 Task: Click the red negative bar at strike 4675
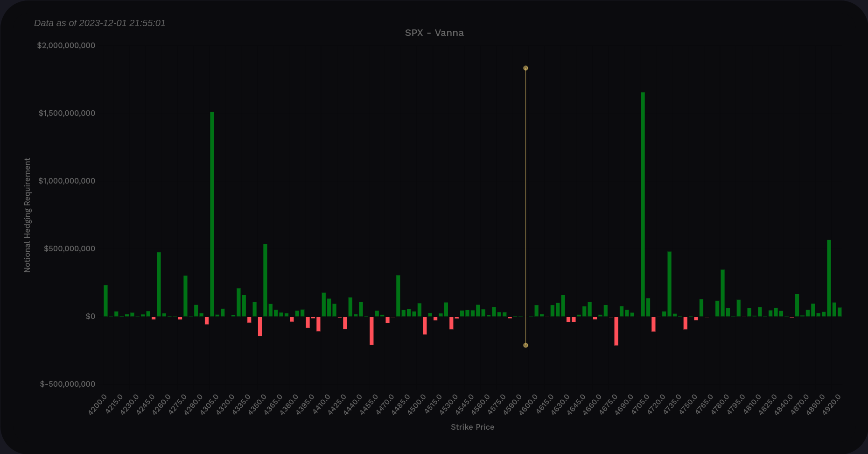tap(616, 331)
